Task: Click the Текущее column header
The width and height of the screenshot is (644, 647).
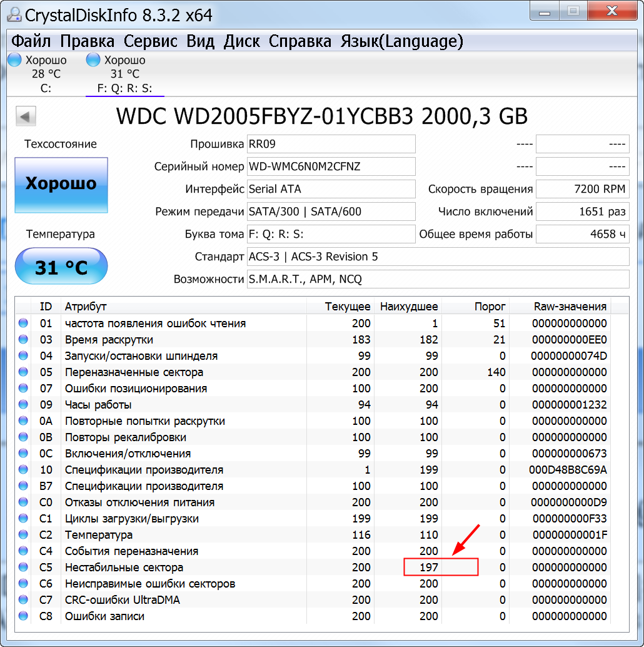Action: pos(340,306)
